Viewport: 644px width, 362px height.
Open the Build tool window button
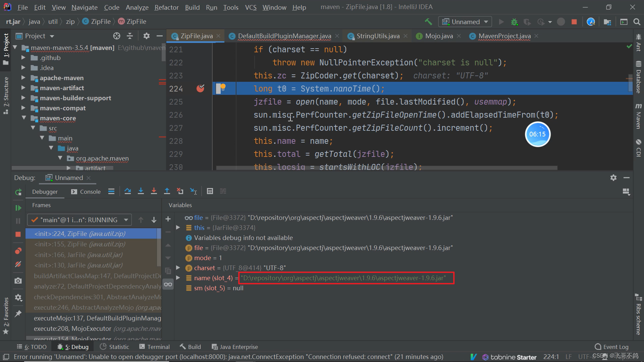190,347
